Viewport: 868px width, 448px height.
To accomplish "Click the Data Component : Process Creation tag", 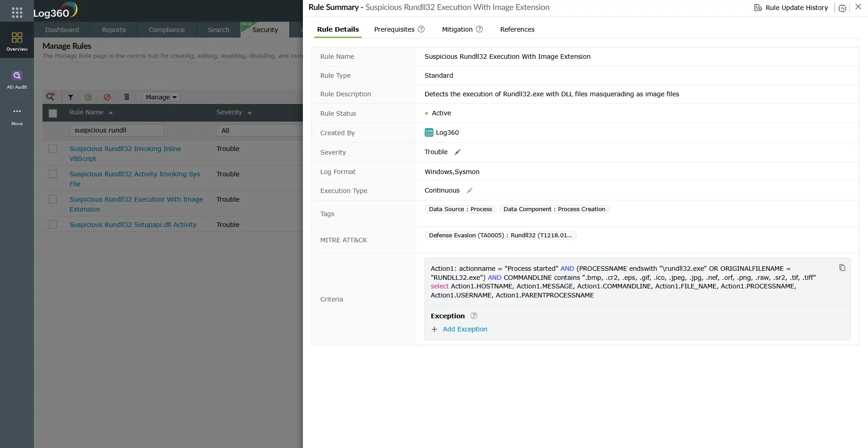I will click(x=554, y=209).
